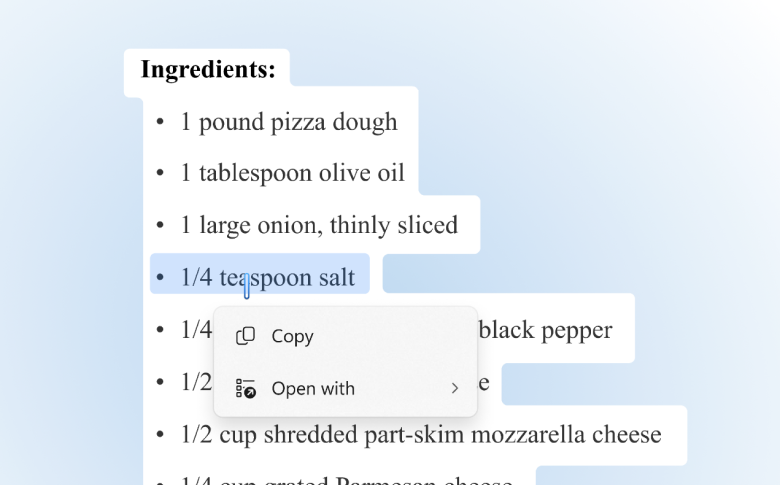780x485 pixels.
Task: Click the bullet beside the highlighted salt line
Action: [x=159, y=277]
